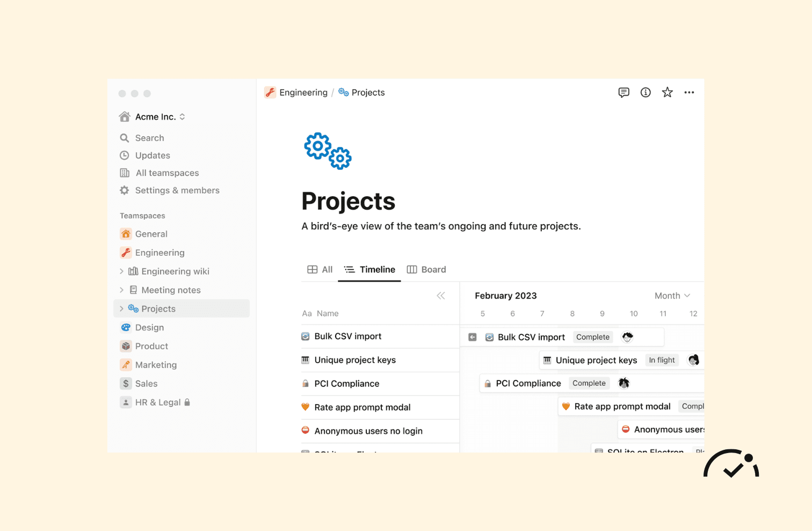Screen dimensions: 812x531
Task: Click back arrow on Bulk CSV import bar
Action: click(x=473, y=337)
